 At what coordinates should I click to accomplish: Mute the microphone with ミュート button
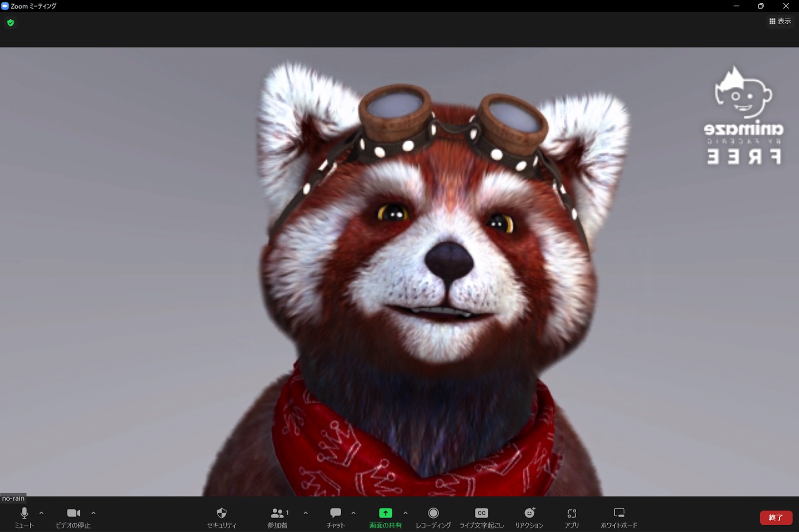(x=24, y=518)
